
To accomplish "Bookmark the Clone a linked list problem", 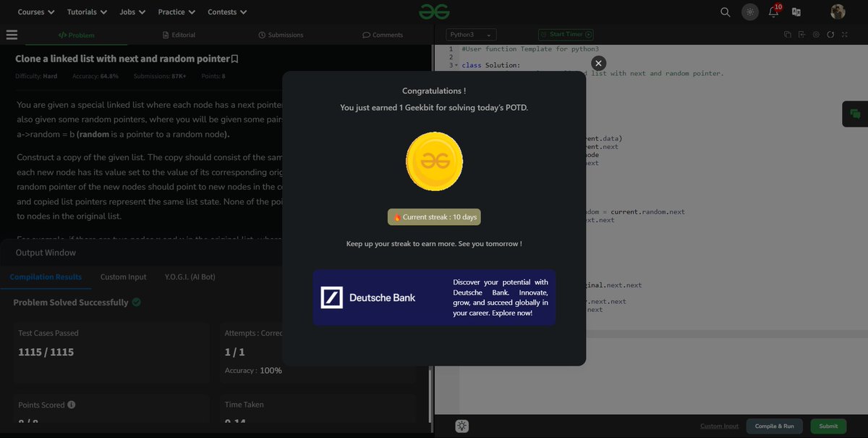I will pos(235,59).
